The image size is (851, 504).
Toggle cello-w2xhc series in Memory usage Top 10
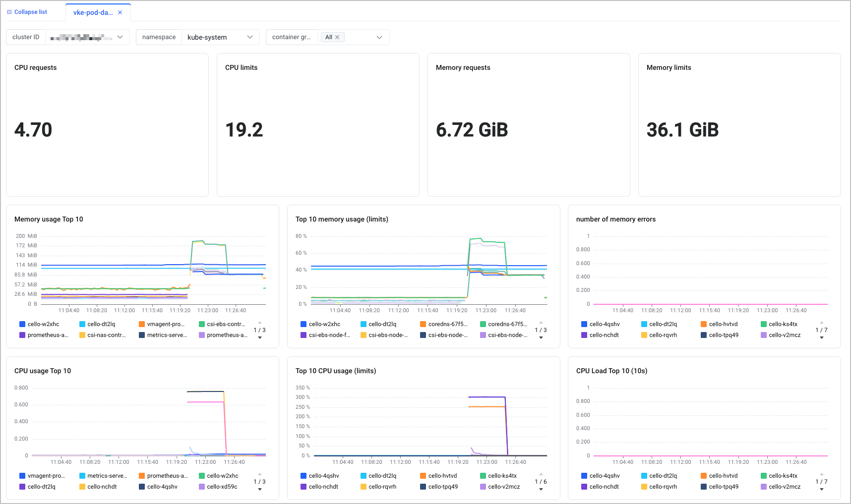[x=39, y=324]
